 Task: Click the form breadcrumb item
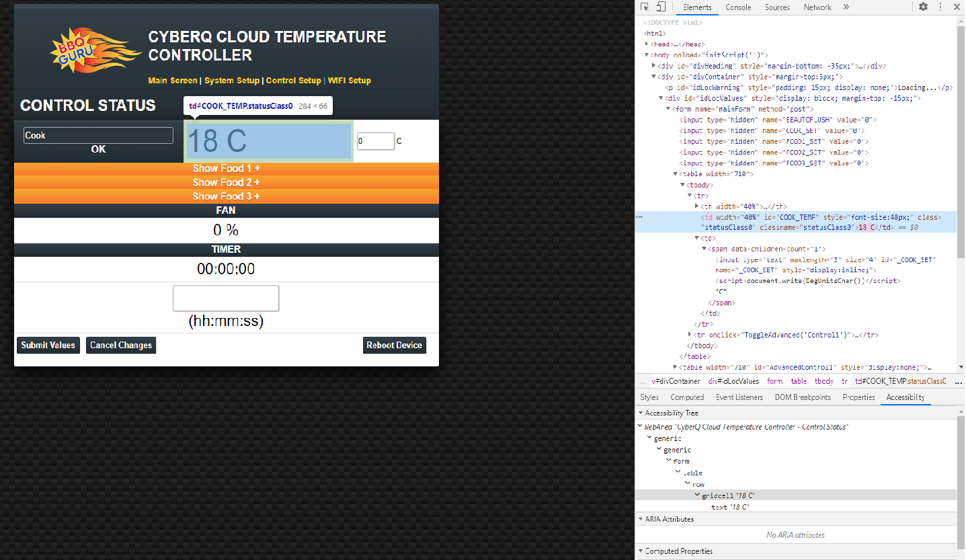(775, 381)
